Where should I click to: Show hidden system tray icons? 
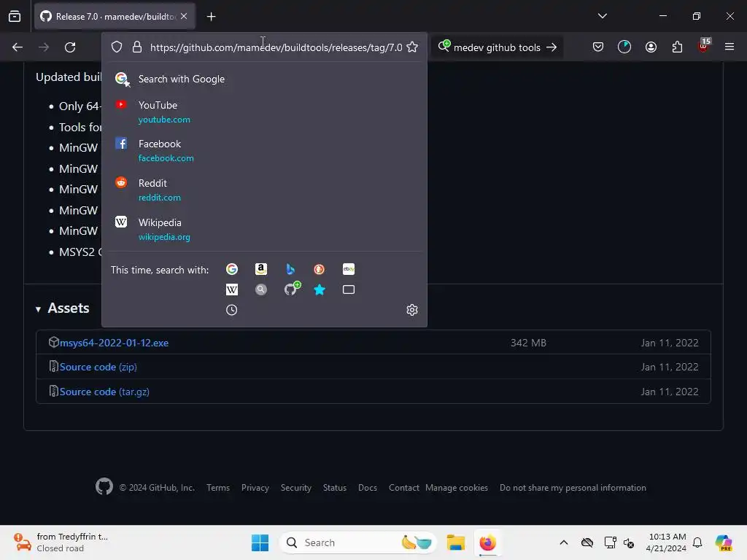[x=564, y=542]
